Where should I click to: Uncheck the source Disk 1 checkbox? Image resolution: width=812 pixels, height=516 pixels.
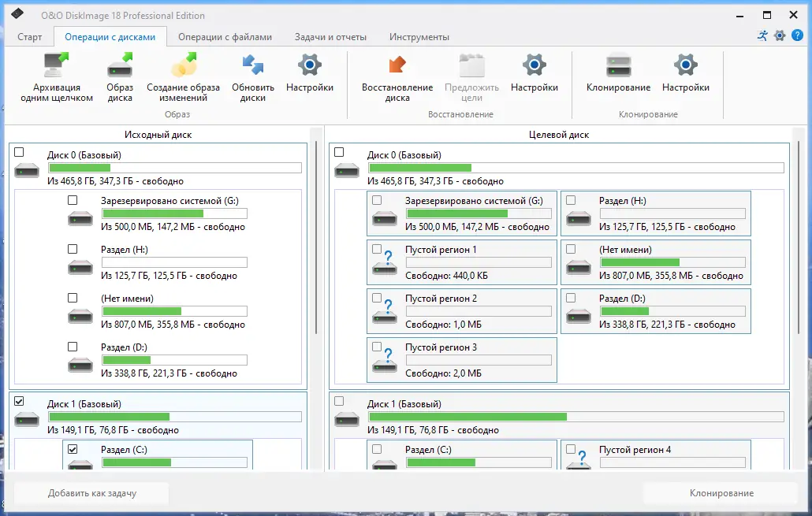19,401
